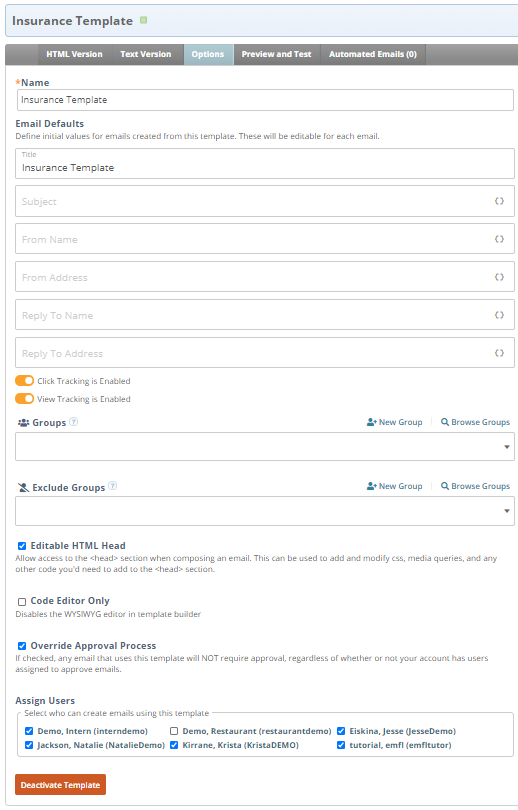The height and width of the screenshot is (810, 518).
Task: Open the help icon beside Groups
Action: [74, 422]
